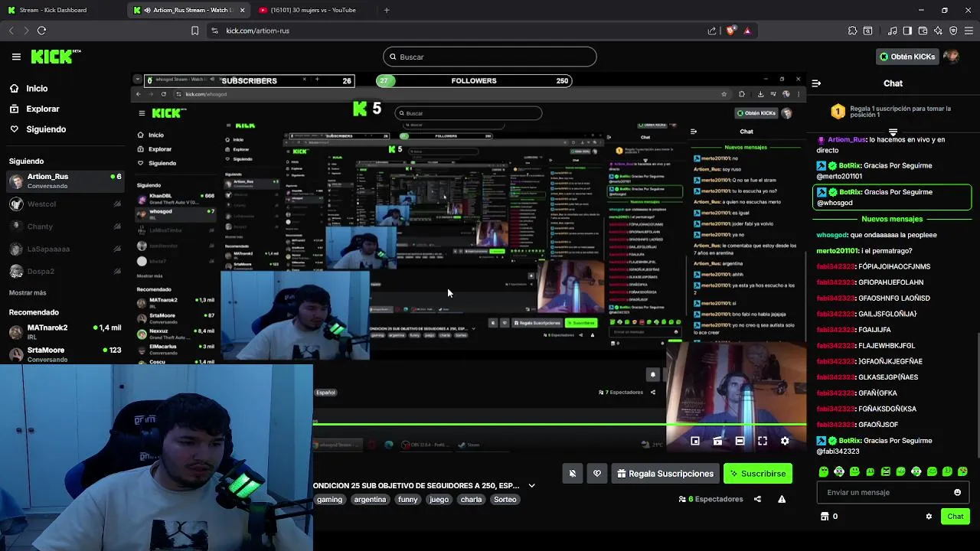Viewport: 980px width, 551px height.
Task: Open the LaSapaaaaa channel in sidebar
Action: [65, 249]
